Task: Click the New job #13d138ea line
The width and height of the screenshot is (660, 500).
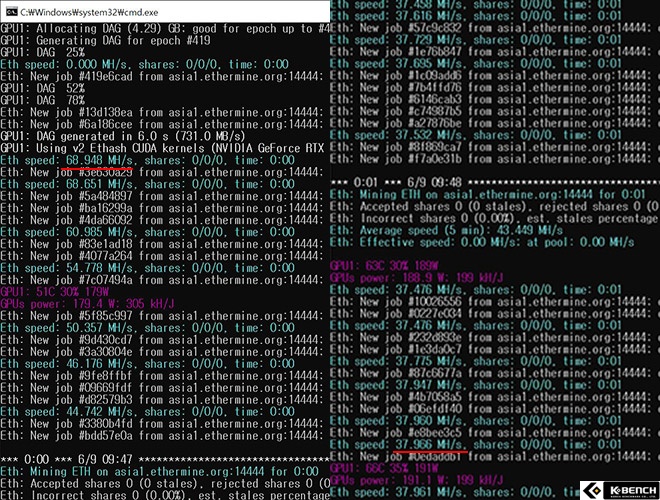Action: click(x=162, y=113)
